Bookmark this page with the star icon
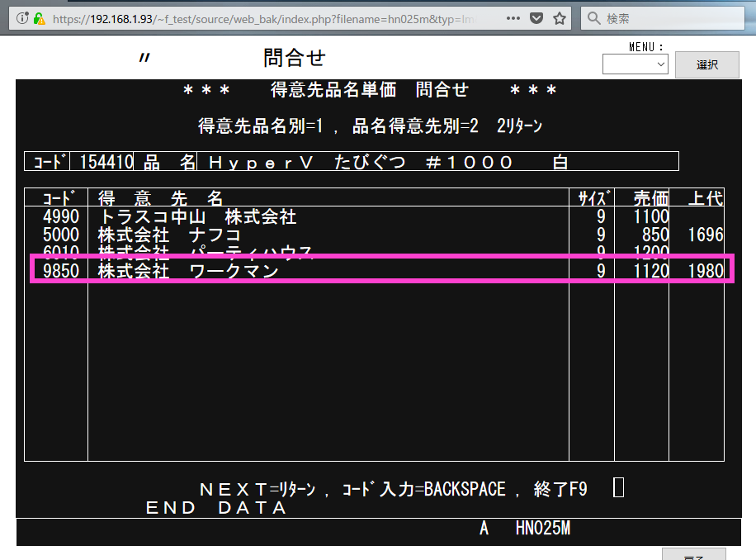The width and height of the screenshot is (756, 560). coord(560,18)
